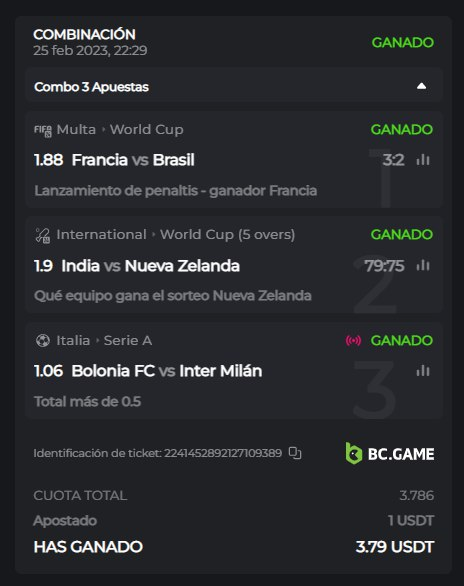Open statistics icon for India vs Nueva Zelanda
The width and height of the screenshot is (464, 586).
pyautogui.click(x=423, y=266)
